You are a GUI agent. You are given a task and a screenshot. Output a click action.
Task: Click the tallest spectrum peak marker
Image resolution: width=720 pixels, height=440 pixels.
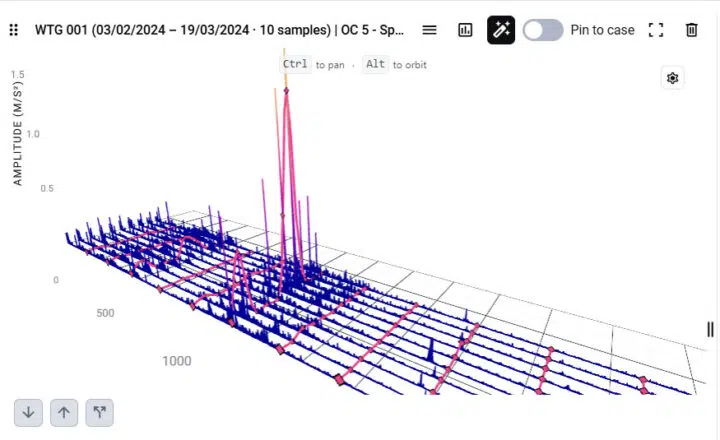(286, 91)
